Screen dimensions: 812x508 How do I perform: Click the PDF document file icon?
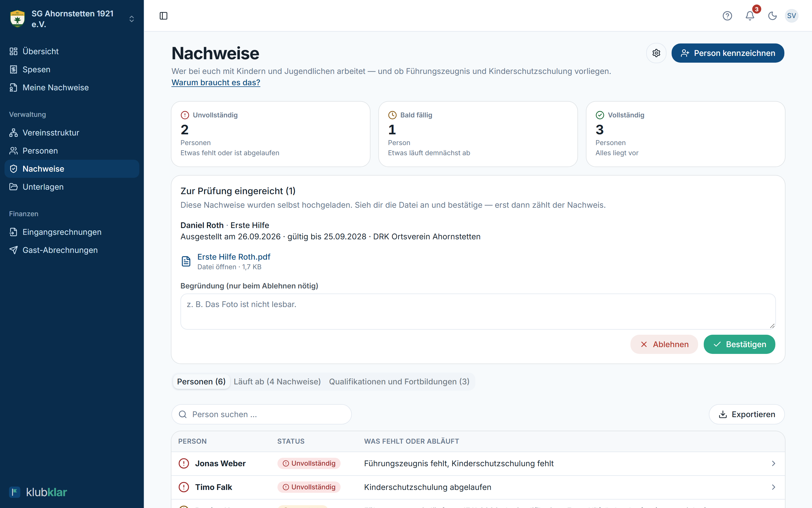[x=186, y=261]
